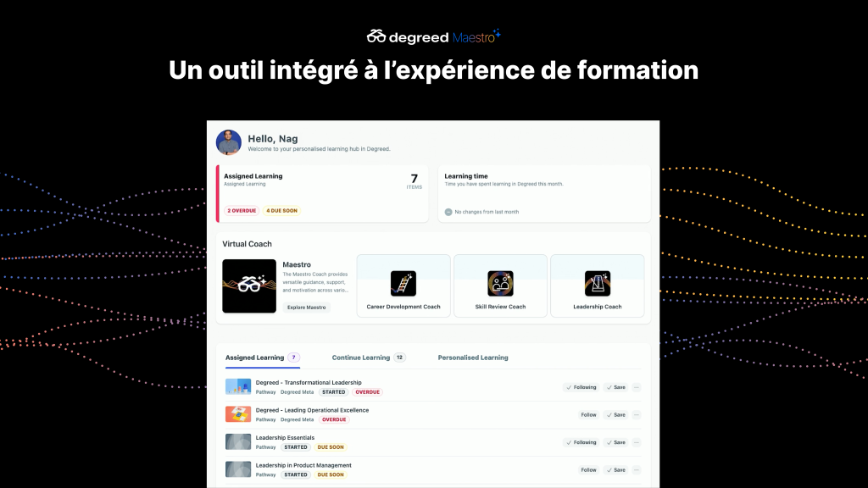The width and height of the screenshot is (868, 488).
Task: Open Leadership in Product Management title link
Action: click(303, 465)
